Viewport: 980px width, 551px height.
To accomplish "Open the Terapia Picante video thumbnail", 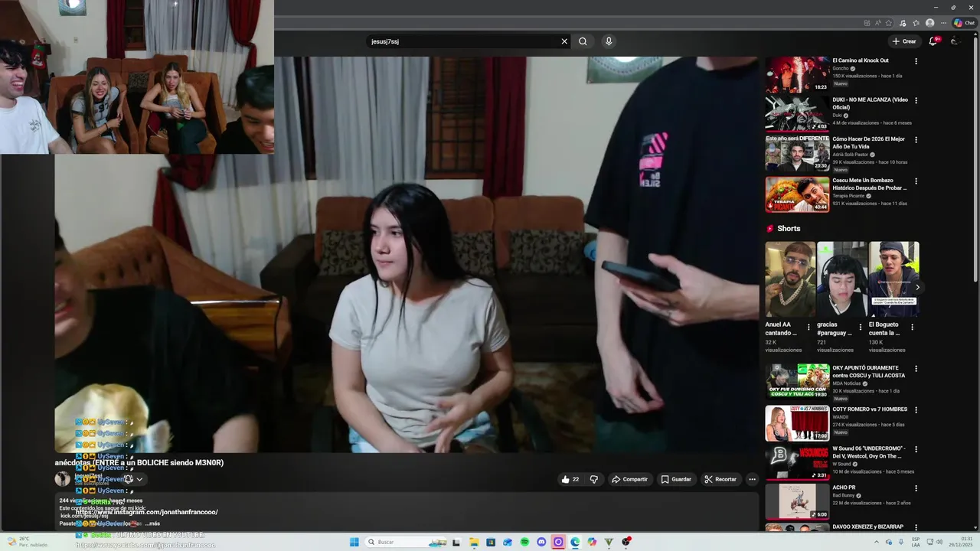I will (797, 194).
